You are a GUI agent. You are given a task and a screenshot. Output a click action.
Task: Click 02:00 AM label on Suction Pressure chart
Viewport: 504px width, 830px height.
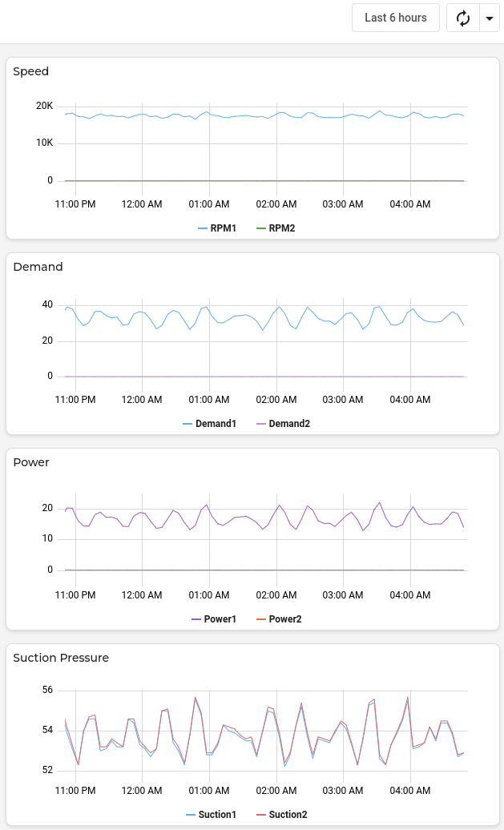[276, 790]
